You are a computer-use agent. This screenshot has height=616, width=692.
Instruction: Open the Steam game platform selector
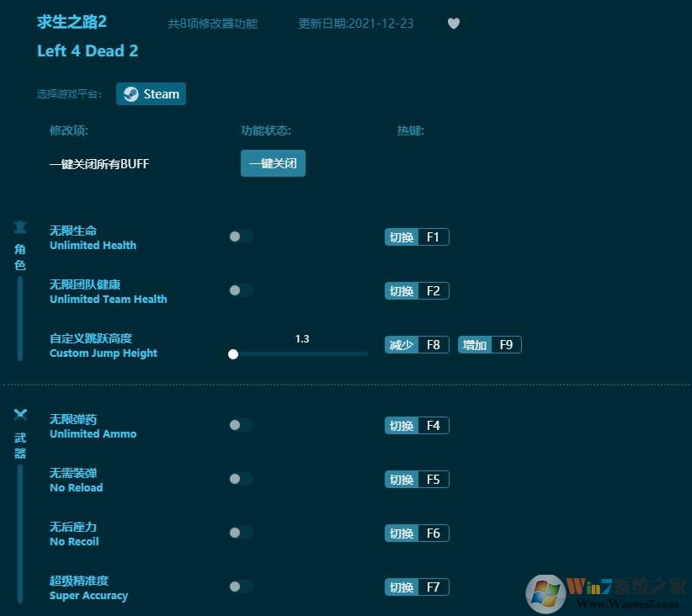tap(151, 93)
